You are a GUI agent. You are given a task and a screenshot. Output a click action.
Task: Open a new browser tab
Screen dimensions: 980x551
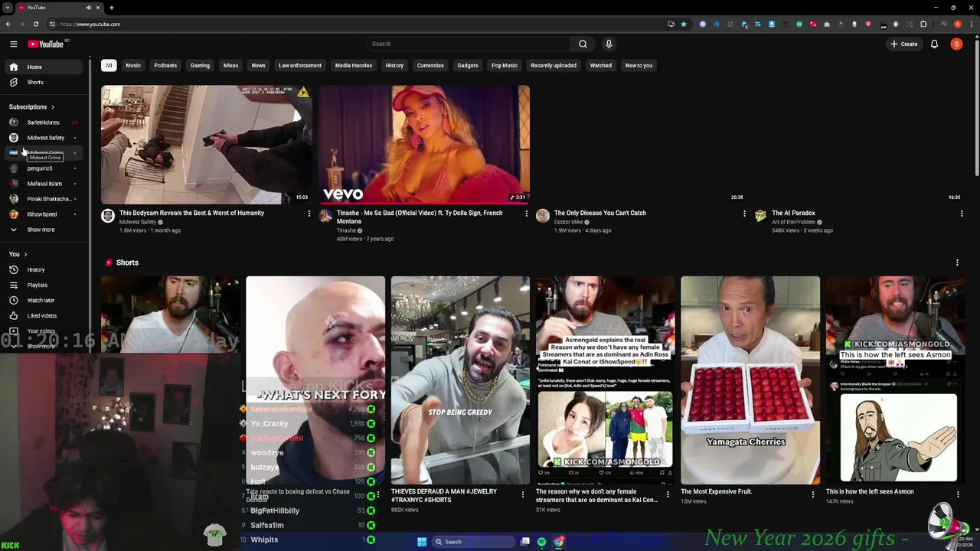point(111,8)
